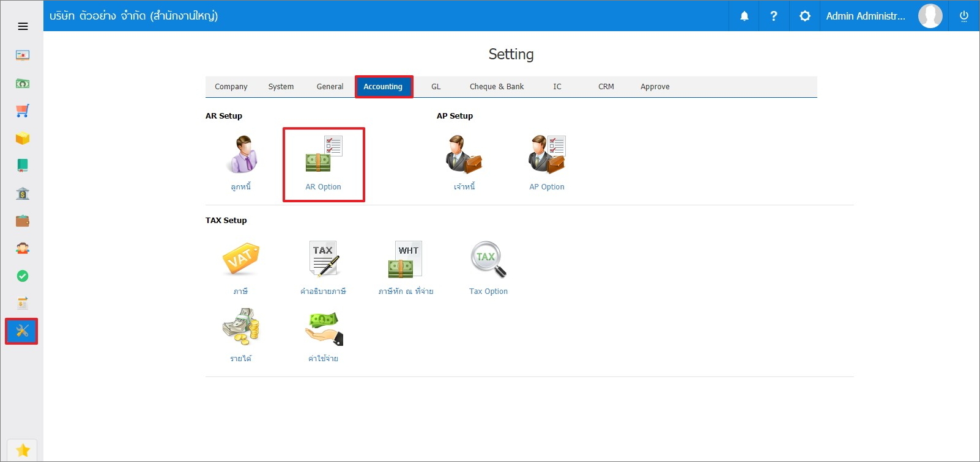Image resolution: width=980 pixels, height=462 pixels.
Task: Click the คำอธิบายภาษี label link
Action: pyautogui.click(x=323, y=291)
